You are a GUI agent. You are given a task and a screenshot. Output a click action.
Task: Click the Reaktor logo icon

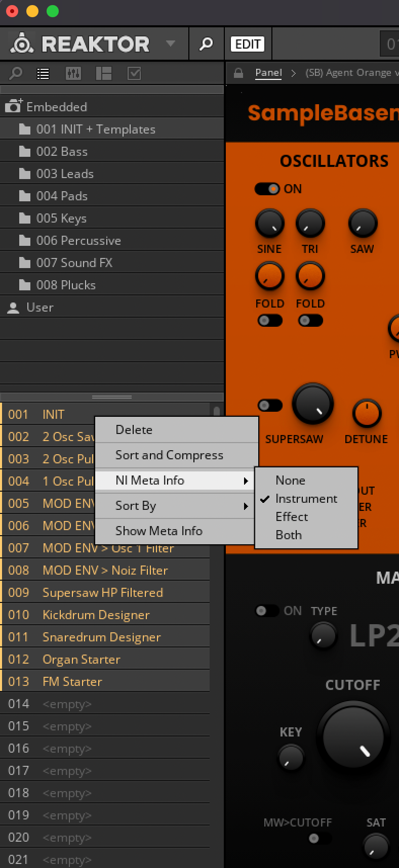(x=22, y=44)
